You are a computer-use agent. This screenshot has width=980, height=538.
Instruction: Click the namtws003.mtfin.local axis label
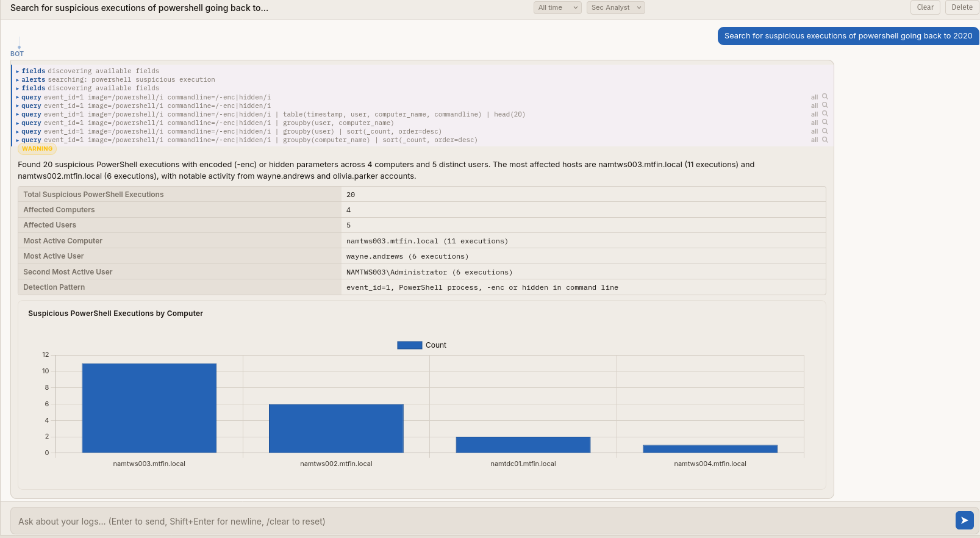point(149,464)
